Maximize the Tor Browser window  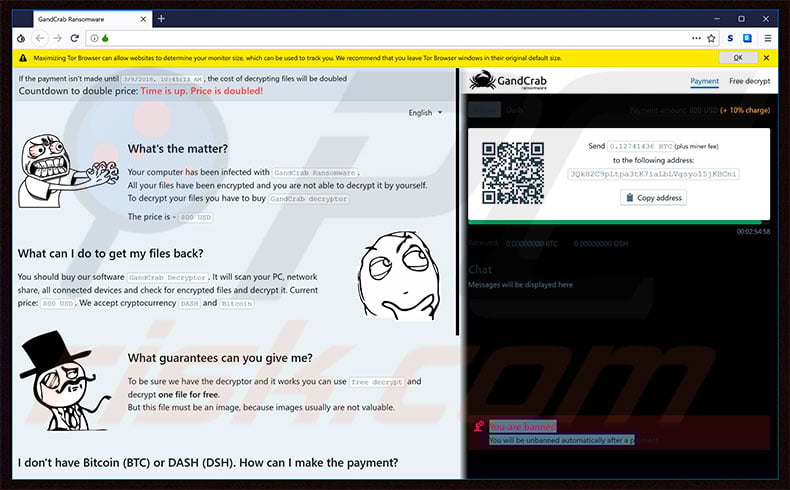pos(741,19)
